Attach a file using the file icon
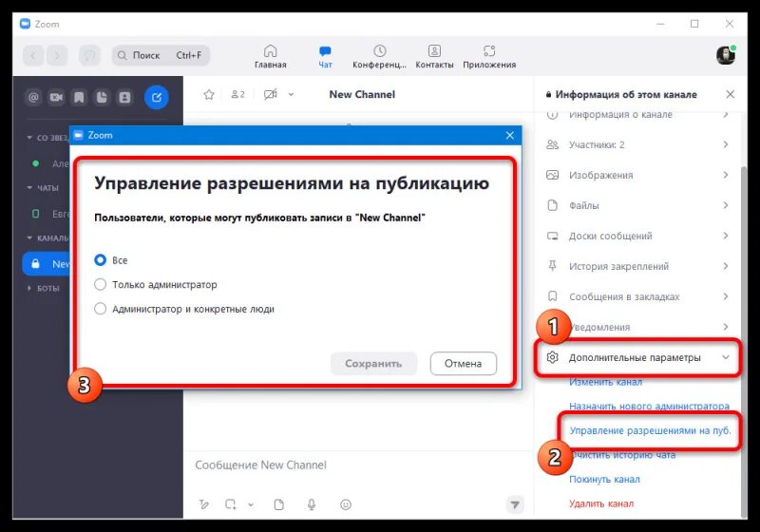 (278, 504)
